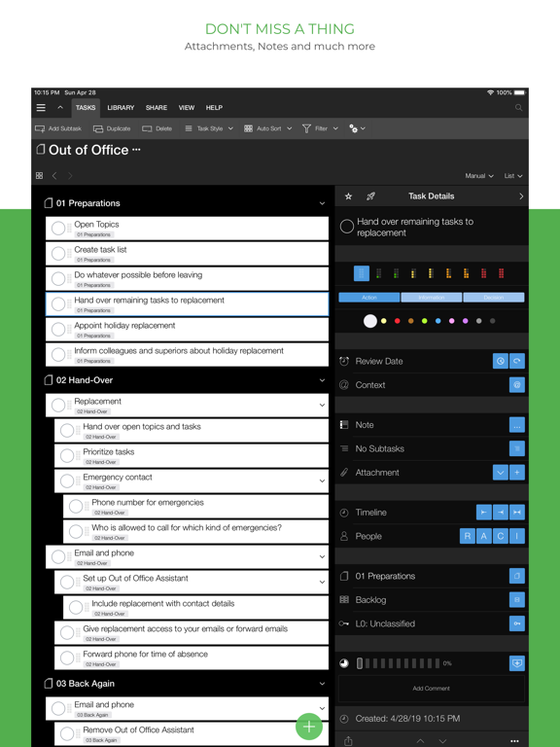
Task: Click the Review Date repeat button
Action: [517, 361]
